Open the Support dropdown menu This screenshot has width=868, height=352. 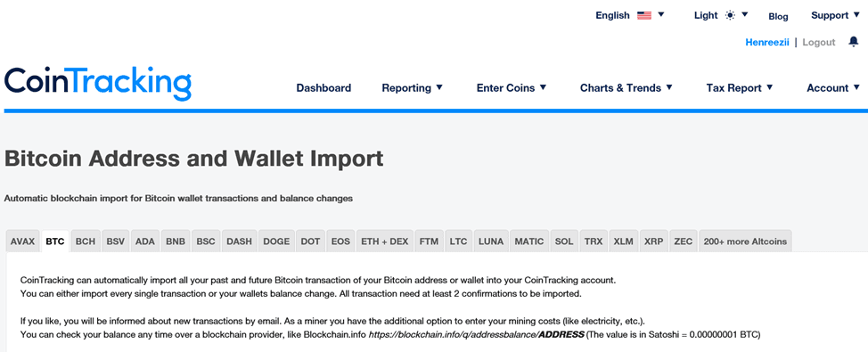835,15
